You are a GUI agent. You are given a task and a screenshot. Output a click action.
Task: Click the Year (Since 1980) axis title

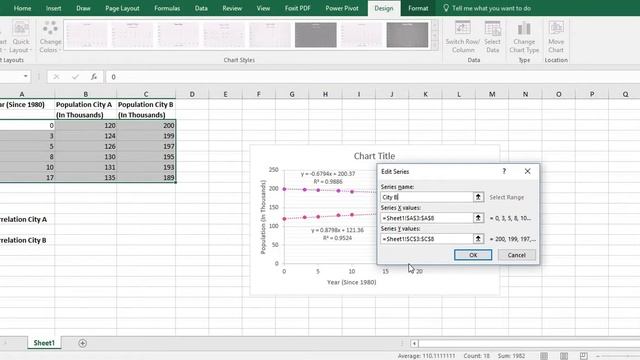point(351,282)
